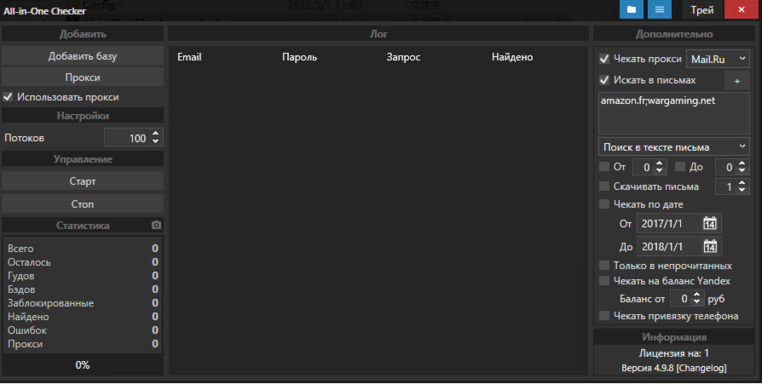Open the Mail.Ru proxy check dropdown
The height and width of the screenshot is (384, 762).
coord(717,59)
